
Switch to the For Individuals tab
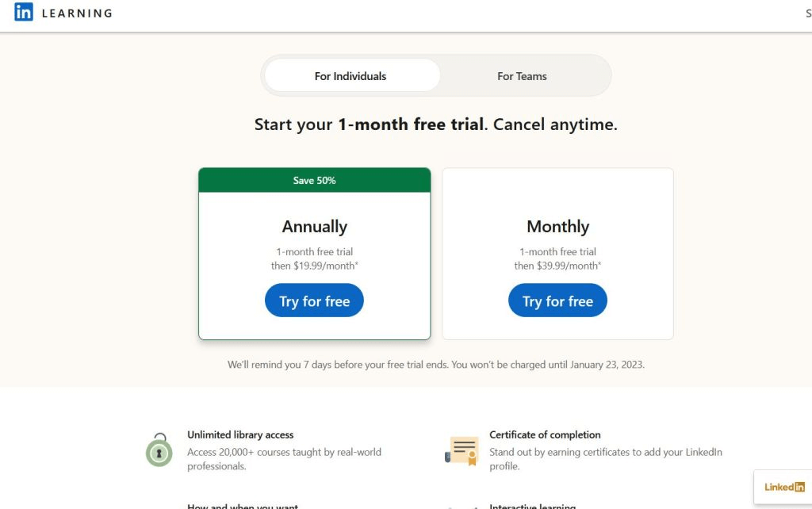(x=350, y=76)
